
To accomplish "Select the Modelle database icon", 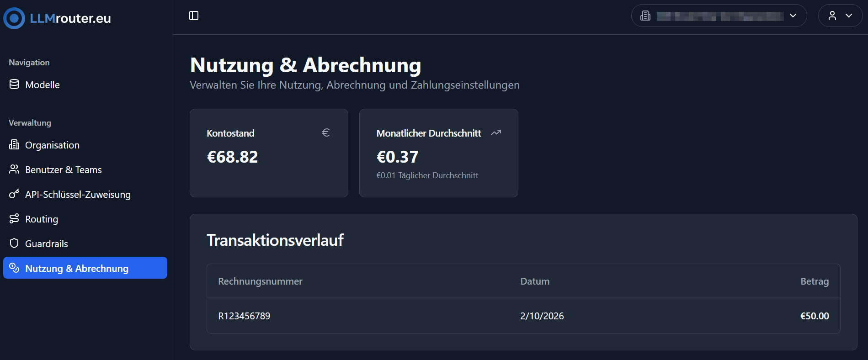I will 14,84.
